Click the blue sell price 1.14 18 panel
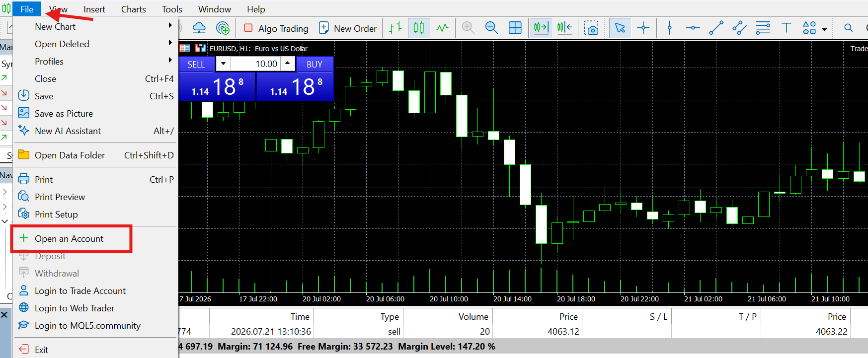The width and height of the screenshot is (868, 358). coord(217,87)
